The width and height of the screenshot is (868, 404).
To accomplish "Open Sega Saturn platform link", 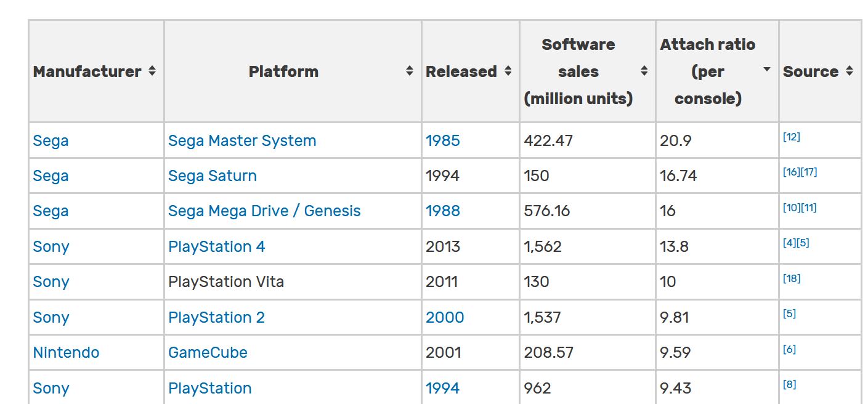I will pyautogui.click(x=213, y=176).
